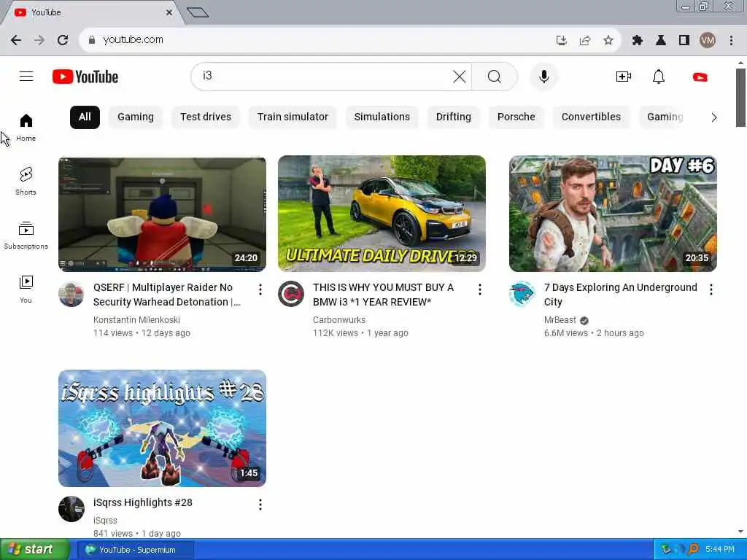This screenshot has height=560, width=747.
Task: Open the You section in sidebar
Action: 26,289
